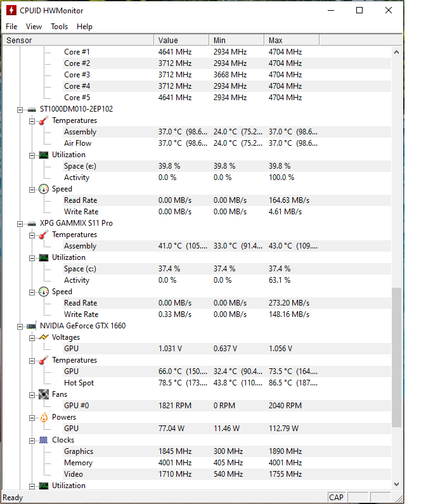
Task: Click the Powers flame icon
Action: point(44,417)
